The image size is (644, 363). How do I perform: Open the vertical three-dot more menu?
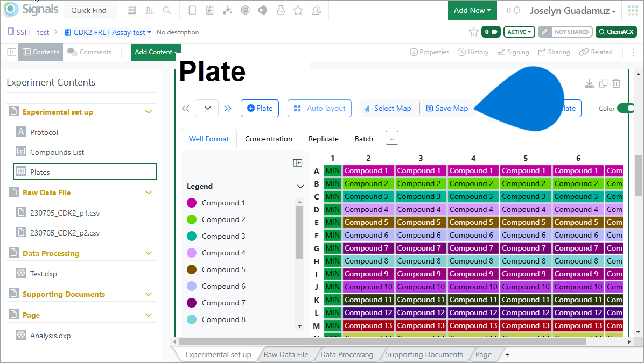click(x=634, y=52)
